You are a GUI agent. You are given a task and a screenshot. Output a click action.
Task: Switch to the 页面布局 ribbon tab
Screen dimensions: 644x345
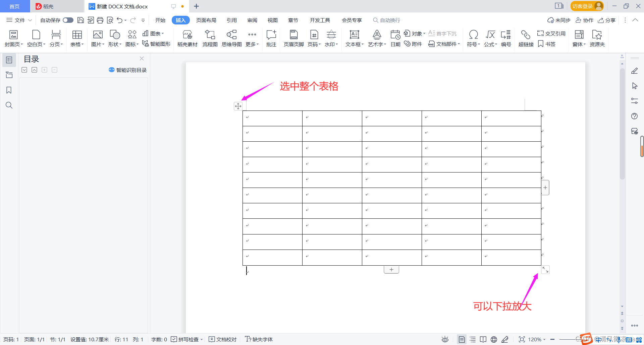[x=206, y=20]
